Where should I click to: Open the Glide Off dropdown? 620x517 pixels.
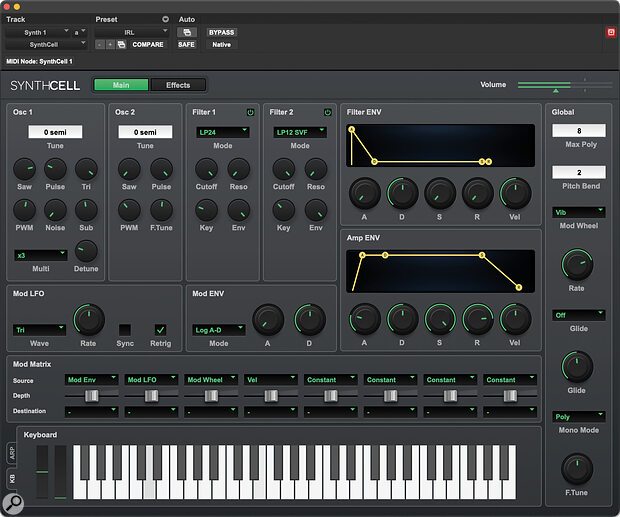(x=578, y=315)
